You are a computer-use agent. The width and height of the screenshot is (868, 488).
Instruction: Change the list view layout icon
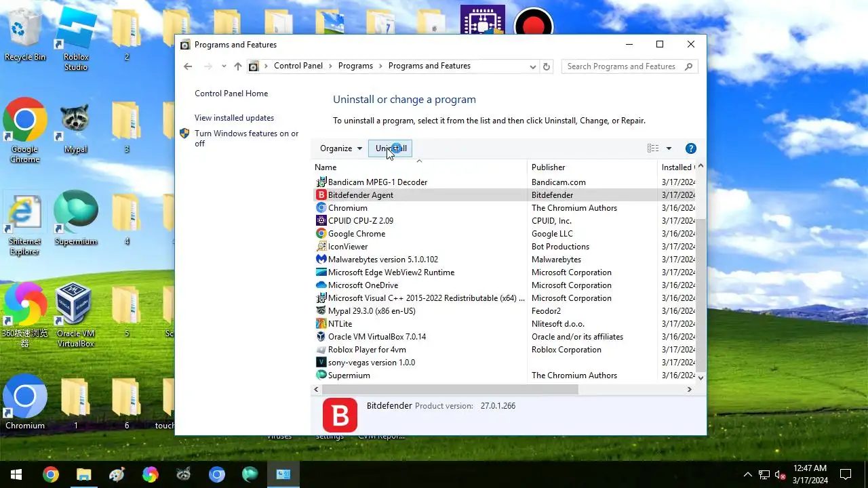click(x=653, y=148)
